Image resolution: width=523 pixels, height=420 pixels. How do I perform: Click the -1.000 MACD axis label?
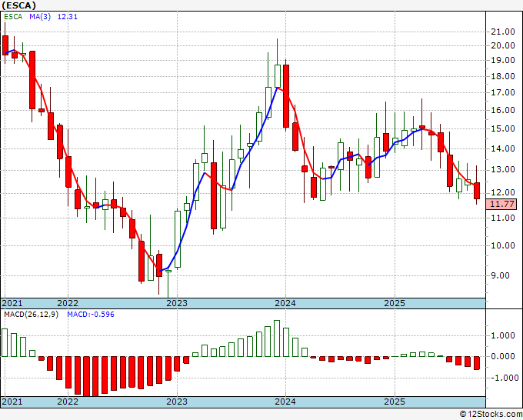503,378
